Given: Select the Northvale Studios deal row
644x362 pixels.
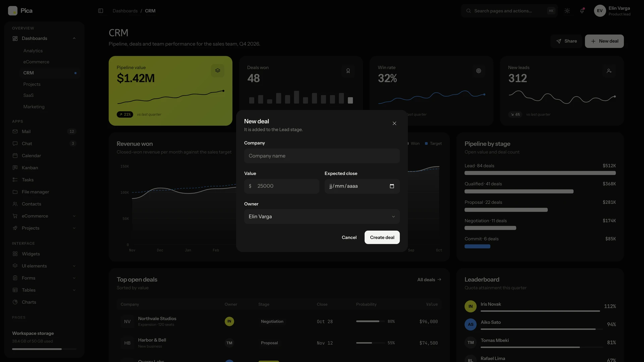Looking at the screenshot, I should click(x=279, y=321).
